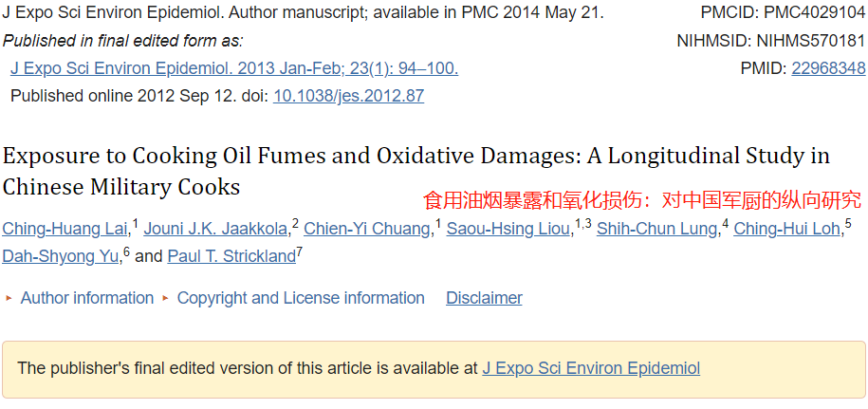Open the journal citation 2013 Jan-Feb link
This screenshot has width=868, height=409.
(x=234, y=68)
